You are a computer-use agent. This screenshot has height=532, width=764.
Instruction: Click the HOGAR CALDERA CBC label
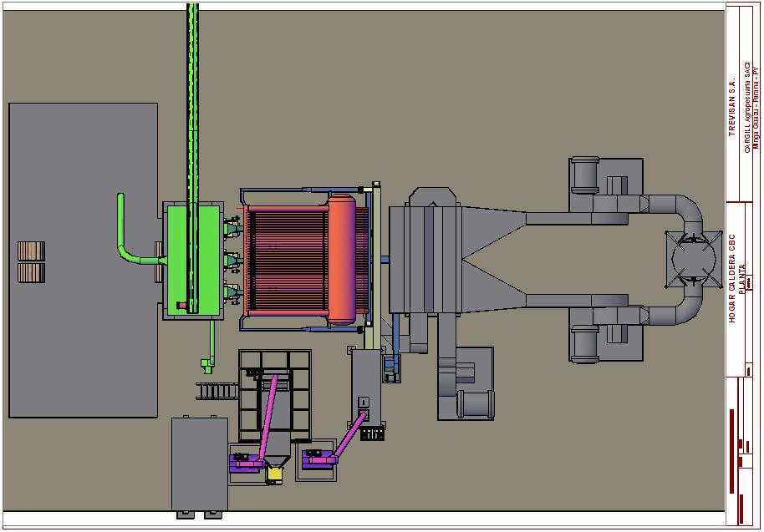(x=732, y=278)
